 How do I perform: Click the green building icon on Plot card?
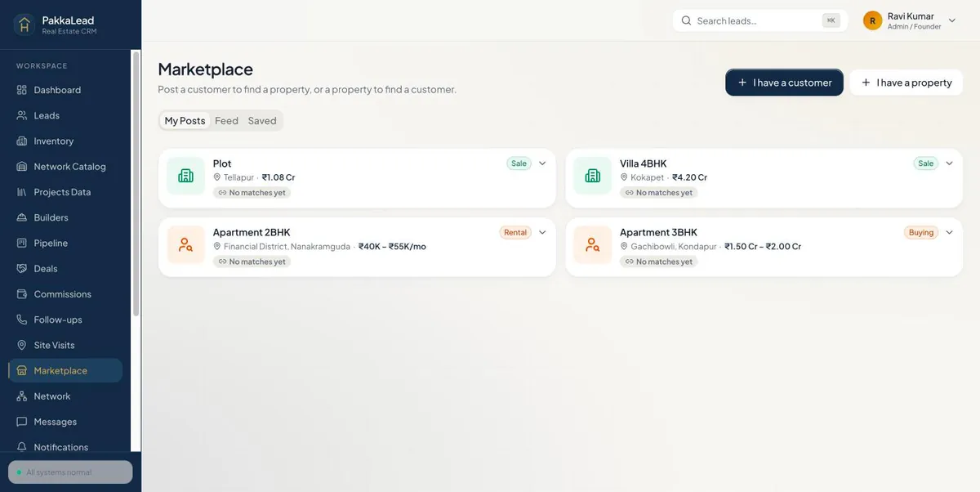(x=185, y=176)
